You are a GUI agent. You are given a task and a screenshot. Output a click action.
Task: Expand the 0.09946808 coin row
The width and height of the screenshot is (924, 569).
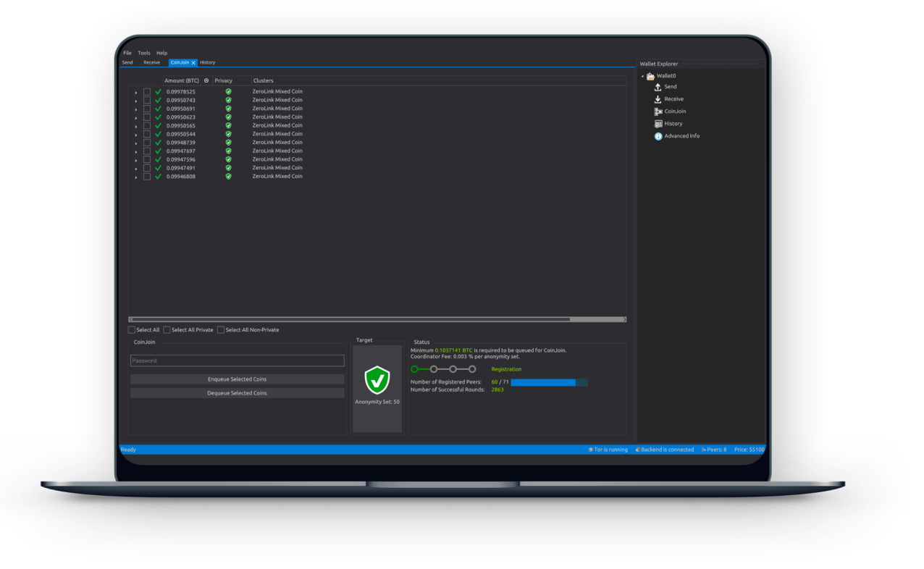point(136,177)
